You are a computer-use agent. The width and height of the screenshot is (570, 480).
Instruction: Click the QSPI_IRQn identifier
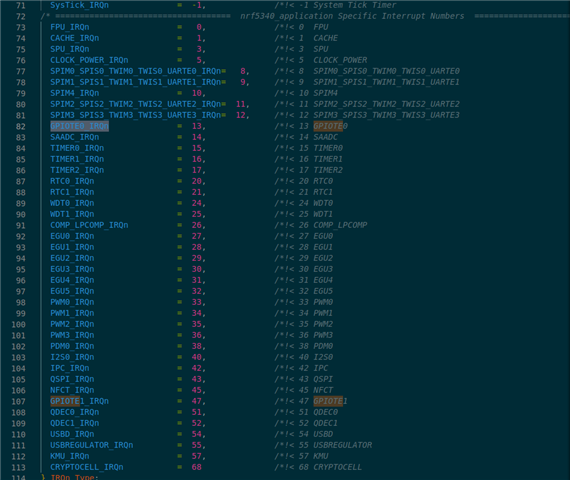72,379
